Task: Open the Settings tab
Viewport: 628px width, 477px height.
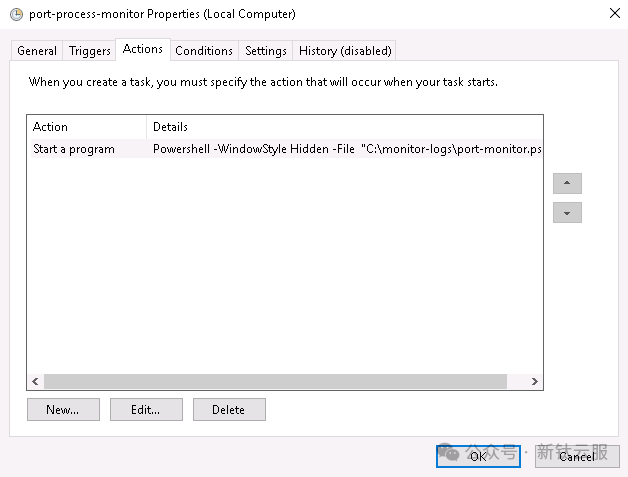Action: [x=266, y=51]
